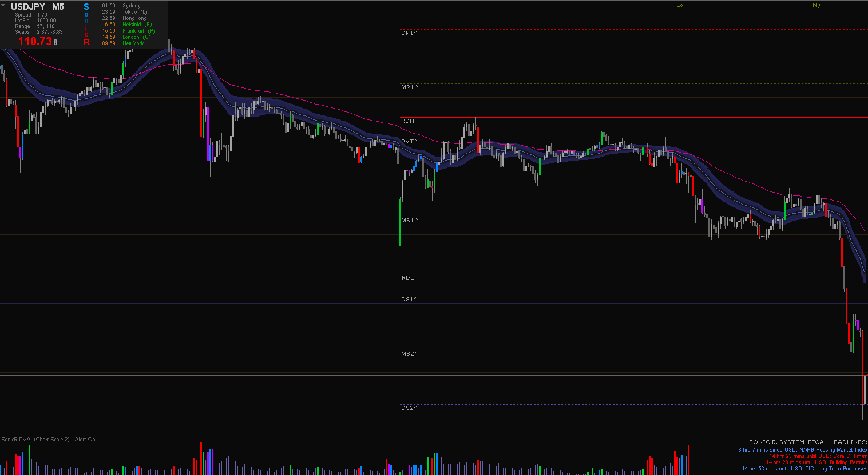
Task: Click the Ny session marker at top
Action: (x=816, y=5)
